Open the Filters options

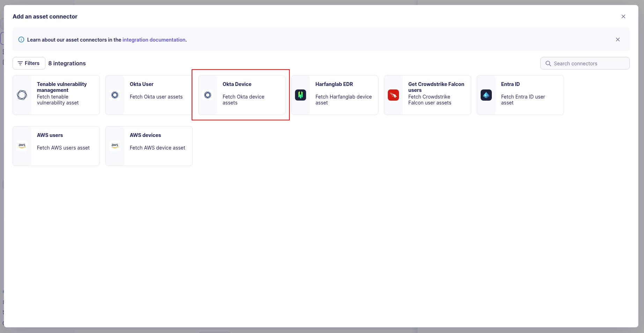coord(29,63)
